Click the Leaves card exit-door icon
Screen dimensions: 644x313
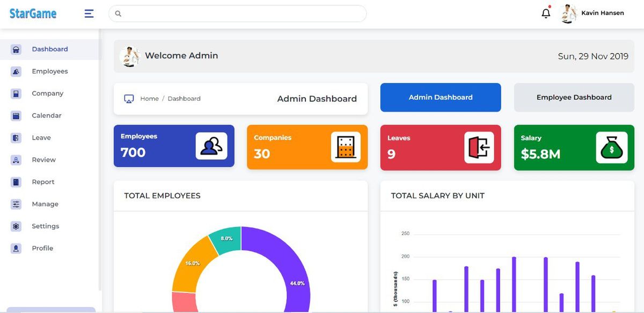point(479,147)
